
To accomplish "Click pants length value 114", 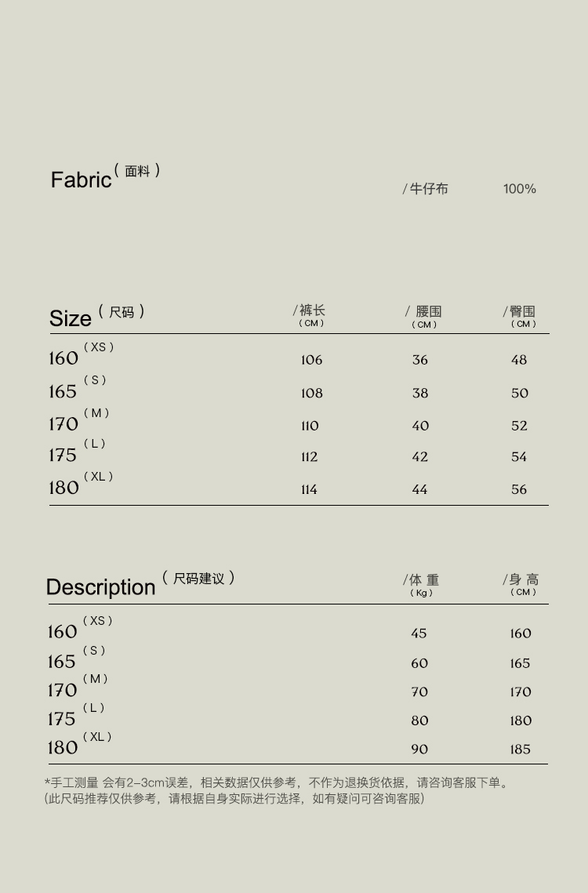I will [309, 489].
